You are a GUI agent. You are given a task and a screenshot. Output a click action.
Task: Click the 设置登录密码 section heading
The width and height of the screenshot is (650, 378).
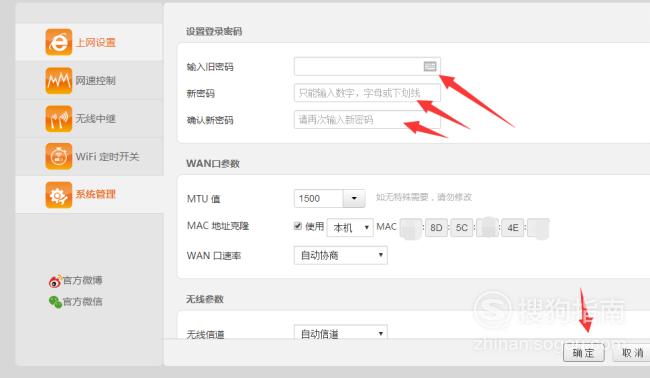(214, 32)
